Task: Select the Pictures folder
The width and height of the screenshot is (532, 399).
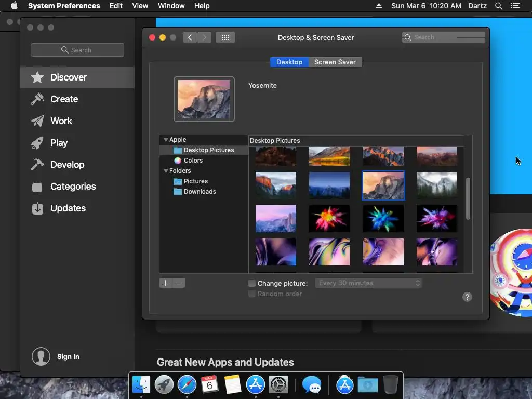Action: [x=204, y=181]
